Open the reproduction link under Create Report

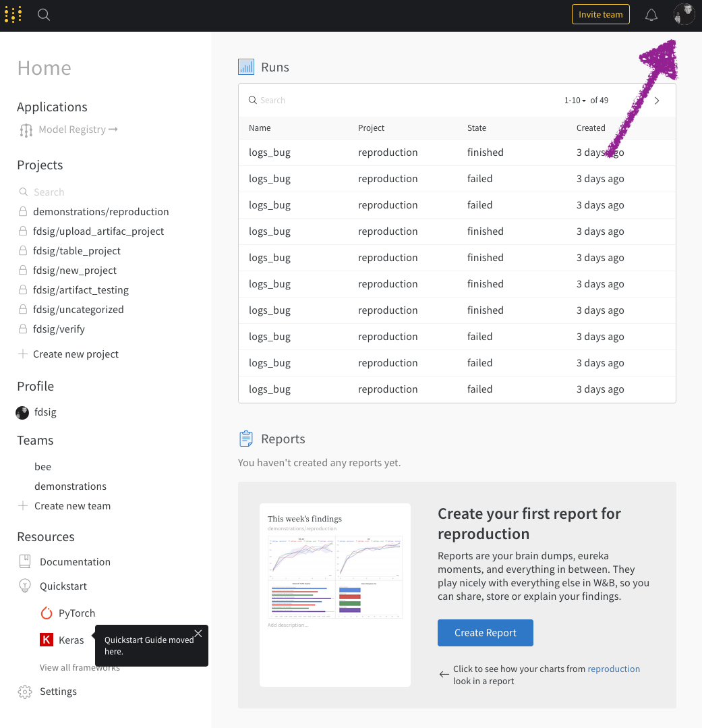pos(614,669)
